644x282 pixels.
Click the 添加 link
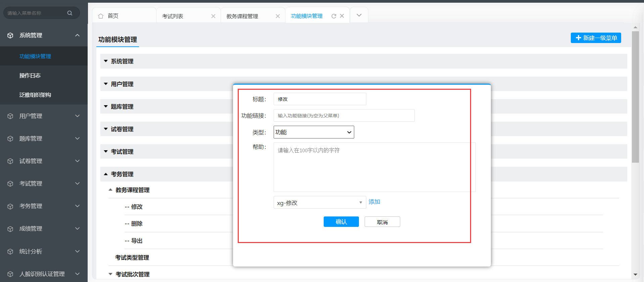pyautogui.click(x=374, y=202)
